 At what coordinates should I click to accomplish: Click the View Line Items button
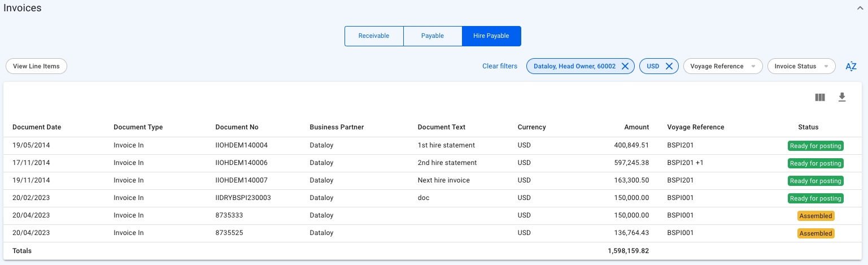click(36, 66)
